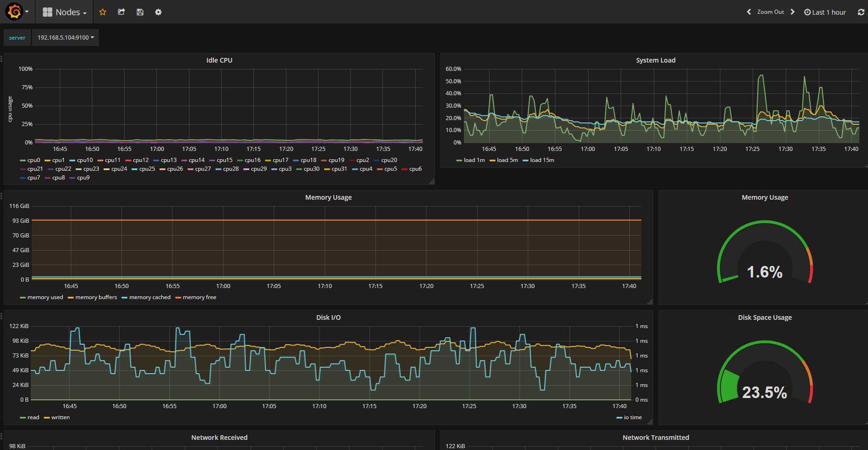
Task: Click the cpu usage vertical axis label
Action: pyautogui.click(x=10, y=110)
